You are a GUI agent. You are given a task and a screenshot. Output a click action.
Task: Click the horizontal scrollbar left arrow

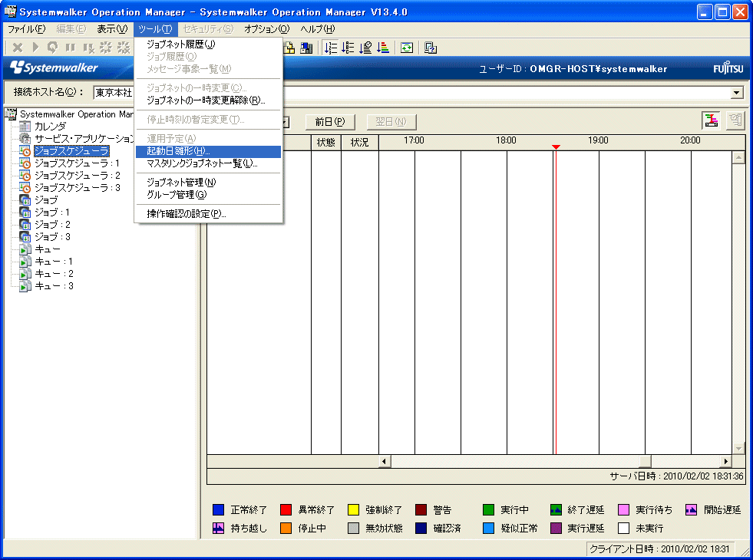pyautogui.click(x=384, y=462)
